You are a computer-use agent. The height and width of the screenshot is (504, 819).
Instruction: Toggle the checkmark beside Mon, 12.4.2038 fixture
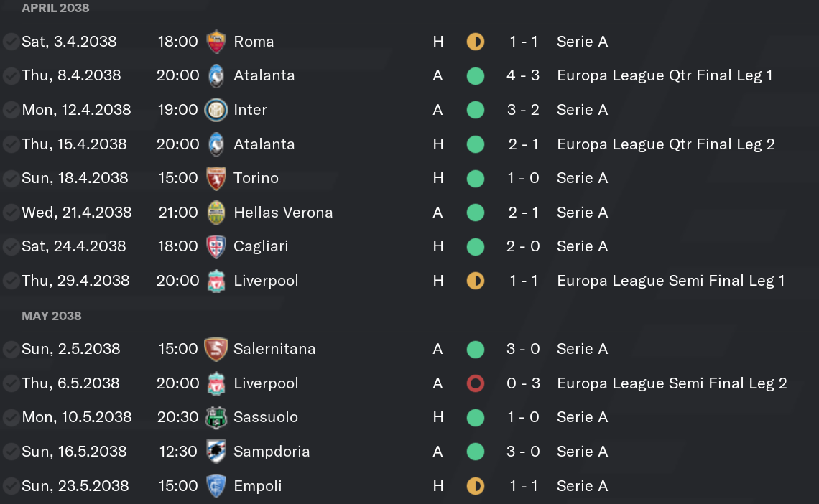click(x=11, y=110)
